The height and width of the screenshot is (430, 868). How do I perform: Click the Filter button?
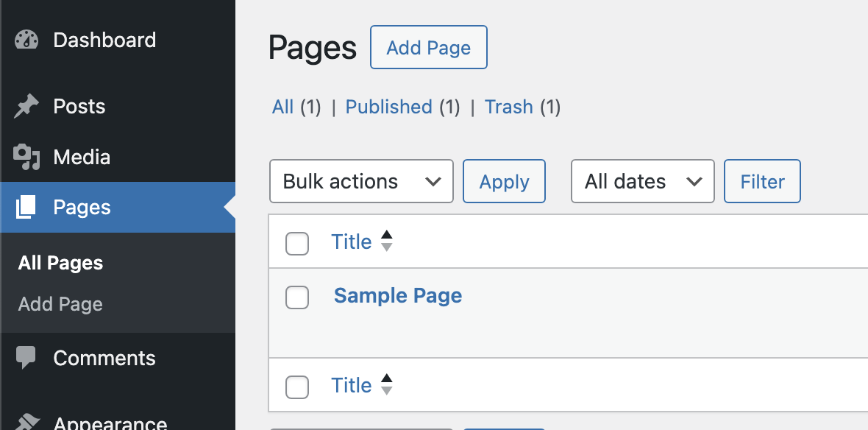pos(762,181)
